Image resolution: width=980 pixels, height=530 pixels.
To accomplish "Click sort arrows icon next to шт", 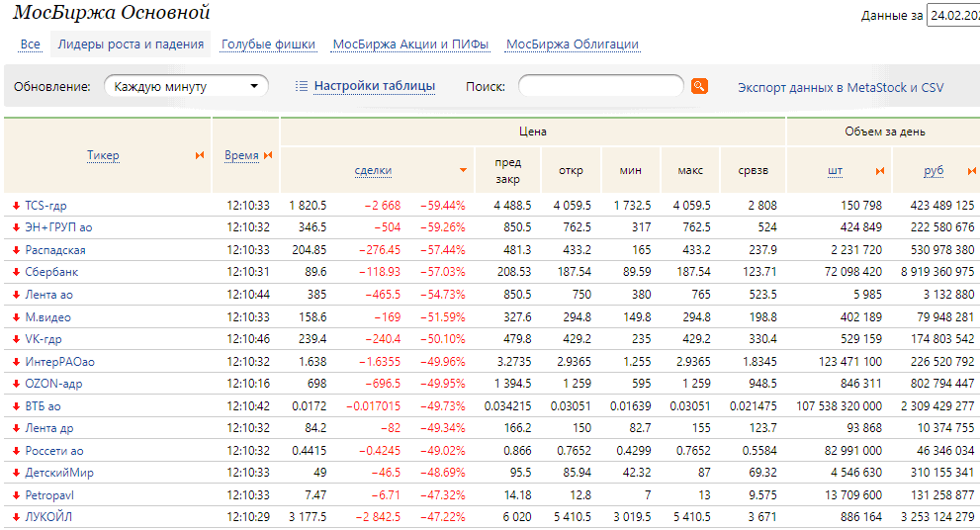I will [x=880, y=171].
